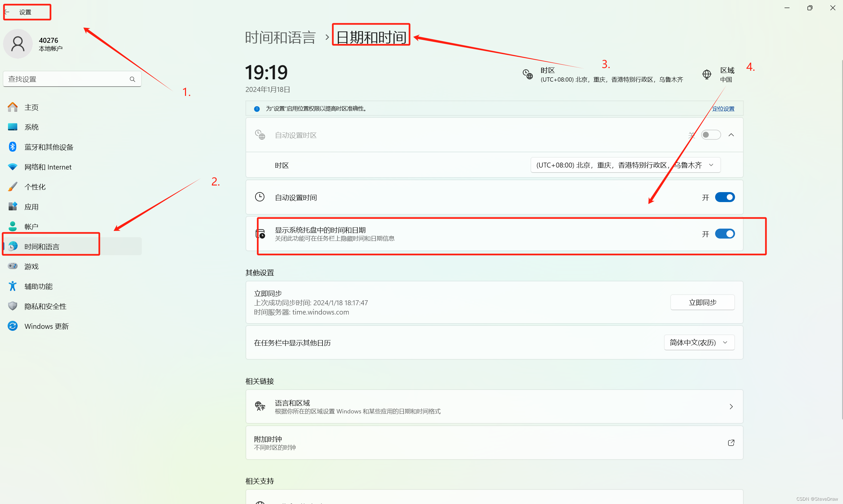Click the search magnifier icon in 查找设置
The image size is (843, 504).
pyautogui.click(x=132, y=79)
